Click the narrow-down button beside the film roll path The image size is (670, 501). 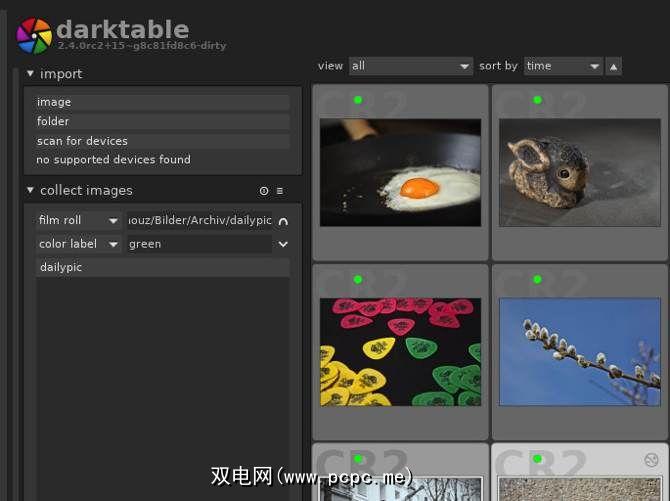[283, 221]
